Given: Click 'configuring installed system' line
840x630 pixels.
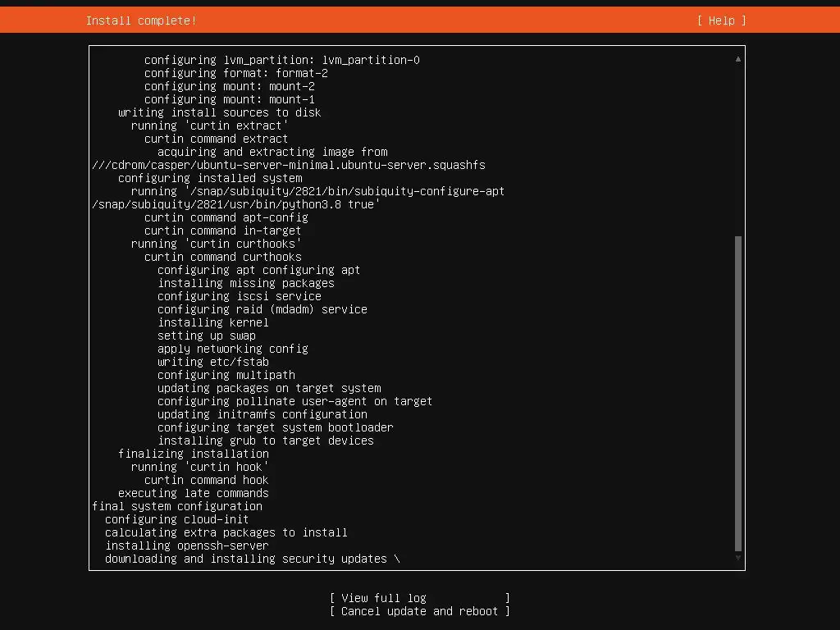Looking at the screenshot, I should pos(210,178).
